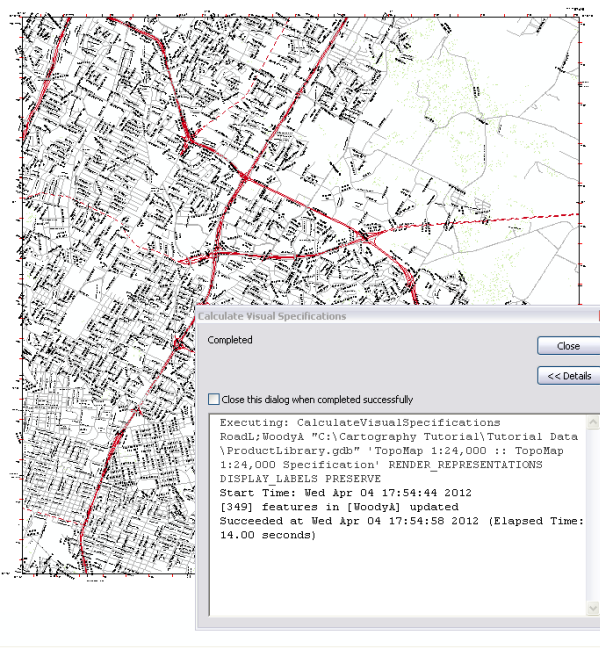Viewport: 600px width, 648px height.
Task: Click the log scrollbar up arrow
Action: coord(593,422)
